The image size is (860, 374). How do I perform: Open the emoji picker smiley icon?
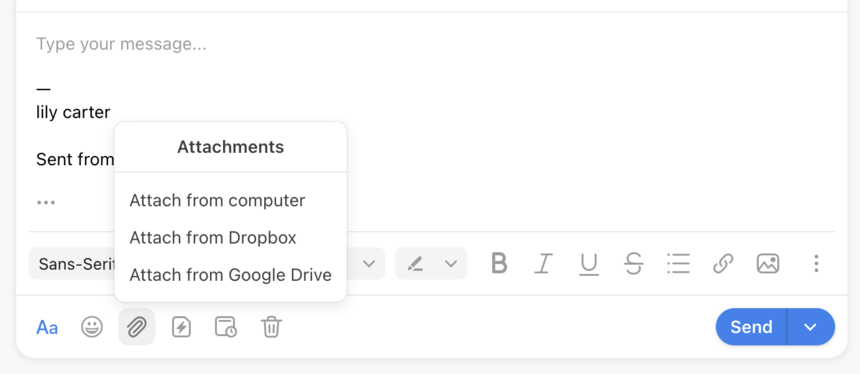[x=92, y=327]
